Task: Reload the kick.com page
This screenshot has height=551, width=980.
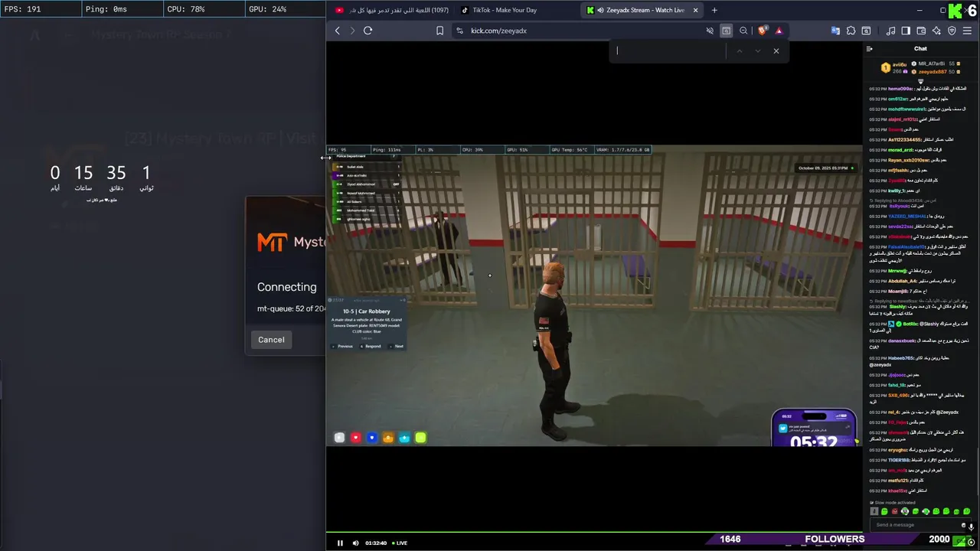Action: pos(367,31)
